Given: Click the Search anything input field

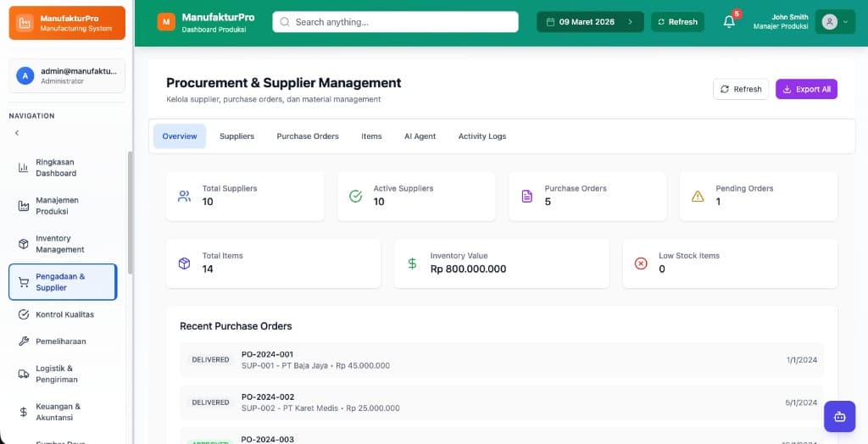Looking at the screenshot, I should point(395,22).
